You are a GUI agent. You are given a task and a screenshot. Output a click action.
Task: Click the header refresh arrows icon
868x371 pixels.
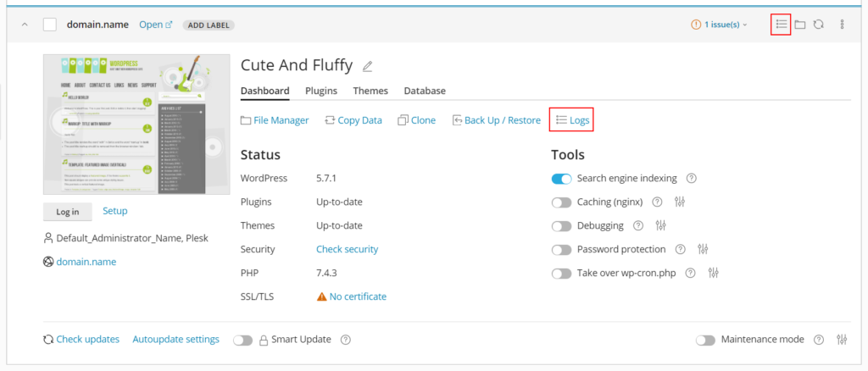(x=818, y=25)
